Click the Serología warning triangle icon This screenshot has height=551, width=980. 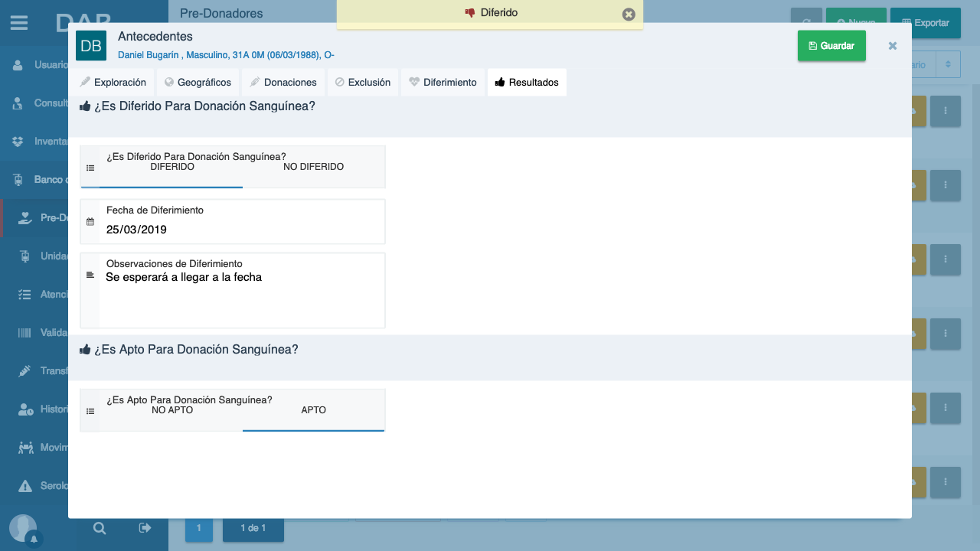pyautogui.click(x=25, y=486)
